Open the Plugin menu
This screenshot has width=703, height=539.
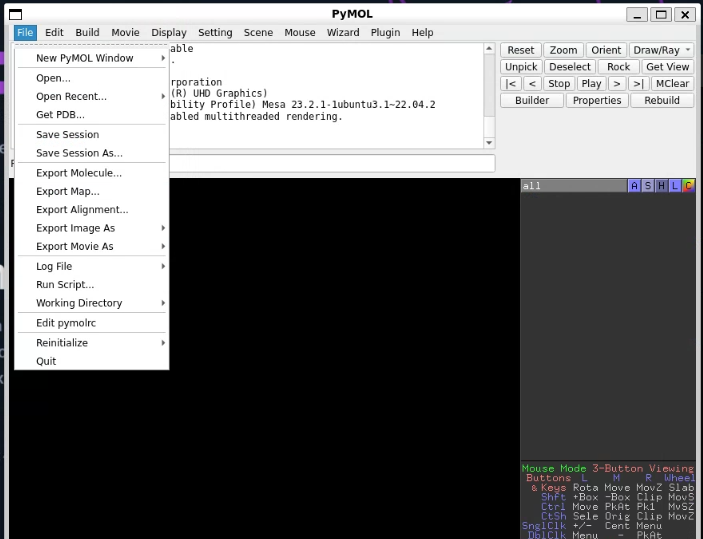(385, 32)
